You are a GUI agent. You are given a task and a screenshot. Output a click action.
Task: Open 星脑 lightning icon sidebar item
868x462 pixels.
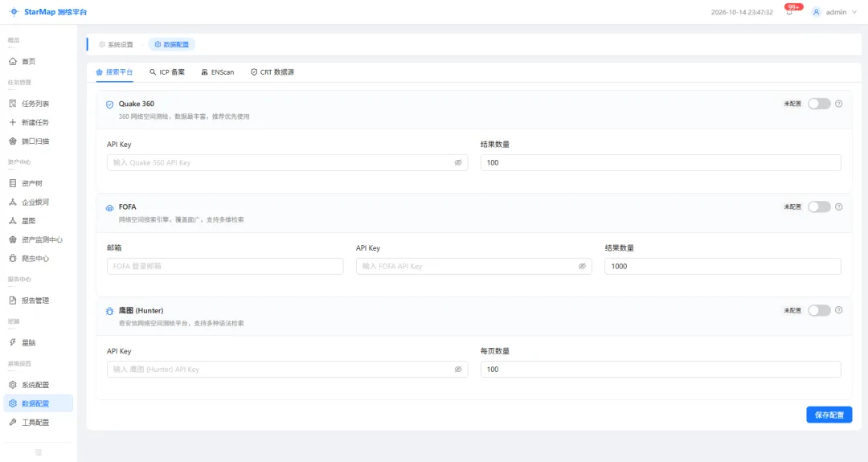[39, 342]
